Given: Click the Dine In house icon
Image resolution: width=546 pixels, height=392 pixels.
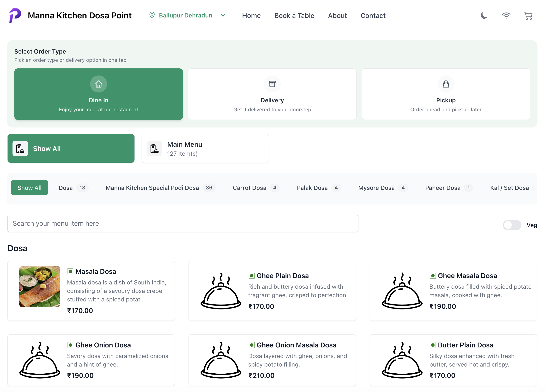Looking at the screenshot, I should click(98, 84).
